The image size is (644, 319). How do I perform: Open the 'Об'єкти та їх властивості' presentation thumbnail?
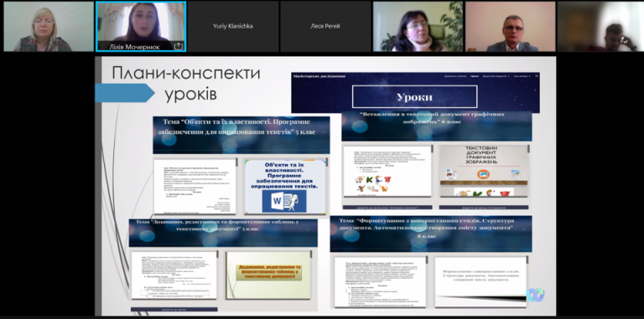pos(286,186)
